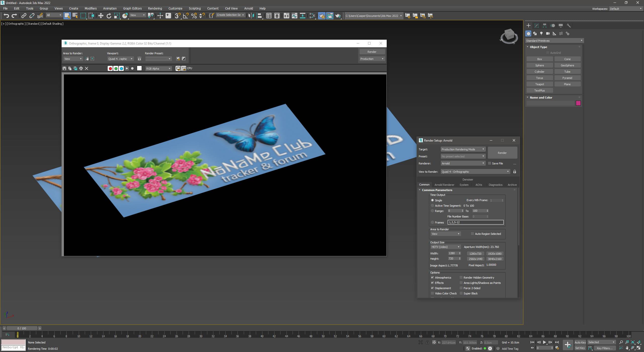
Task: Toggle the Percent Snap icon
Action: pyautogui.click(x=194, y=16)
